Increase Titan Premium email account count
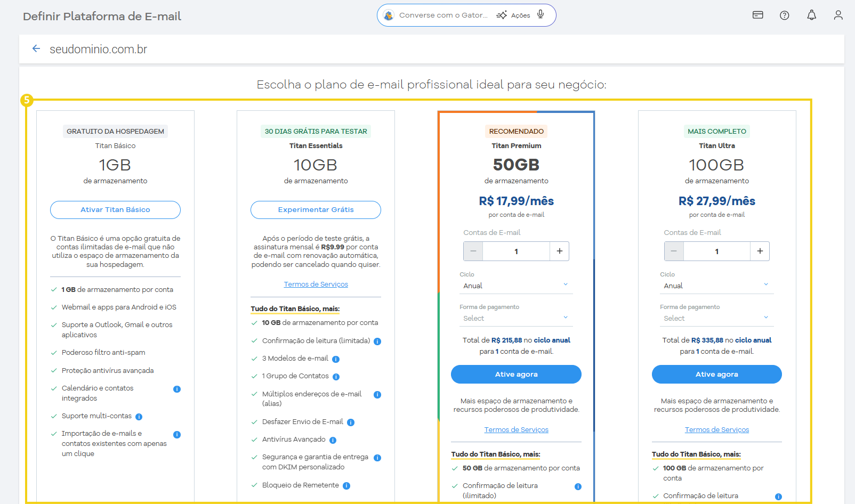The image size is (855, 504). pos(559,251)
